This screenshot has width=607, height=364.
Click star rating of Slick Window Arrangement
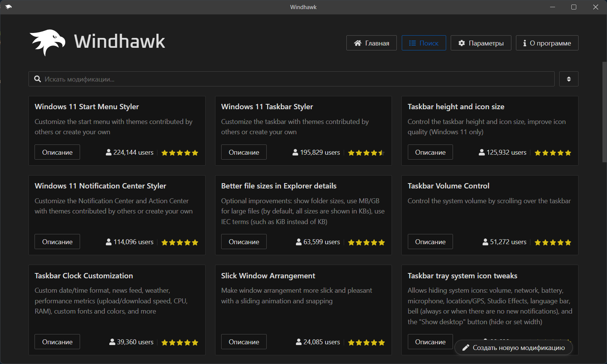pyautogui.click(x=366, y=342)
